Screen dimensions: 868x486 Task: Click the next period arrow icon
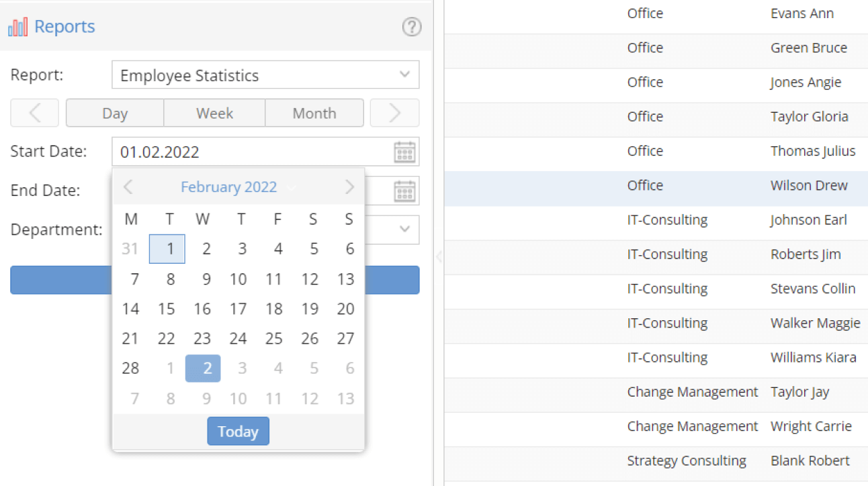394,113
